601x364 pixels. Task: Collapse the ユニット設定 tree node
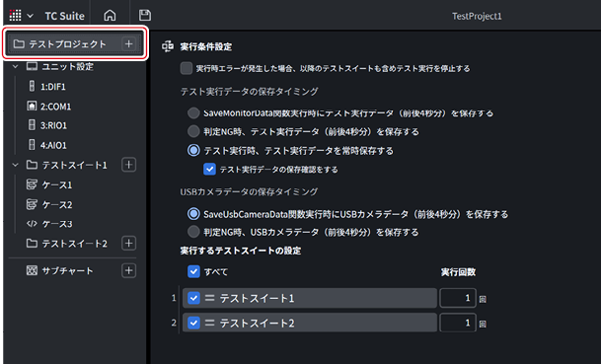(x=16, y=67)
